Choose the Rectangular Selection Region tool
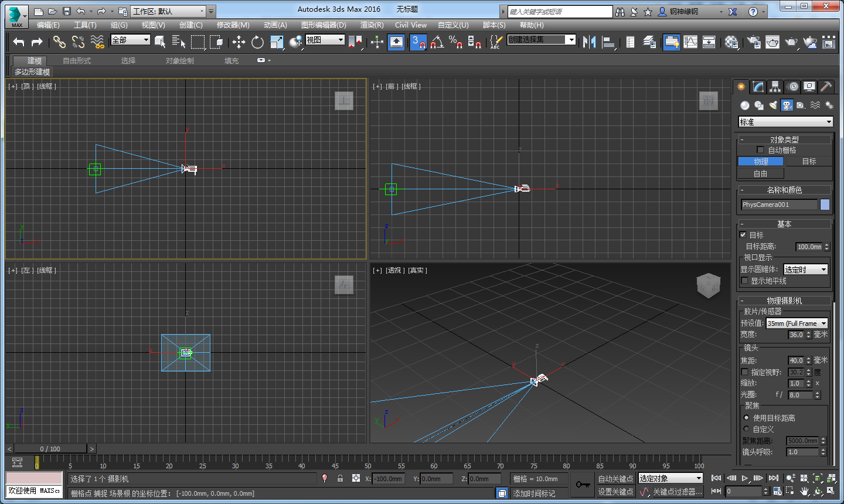The height and width of the screenshot is (504, 844). tap(198, 42)
